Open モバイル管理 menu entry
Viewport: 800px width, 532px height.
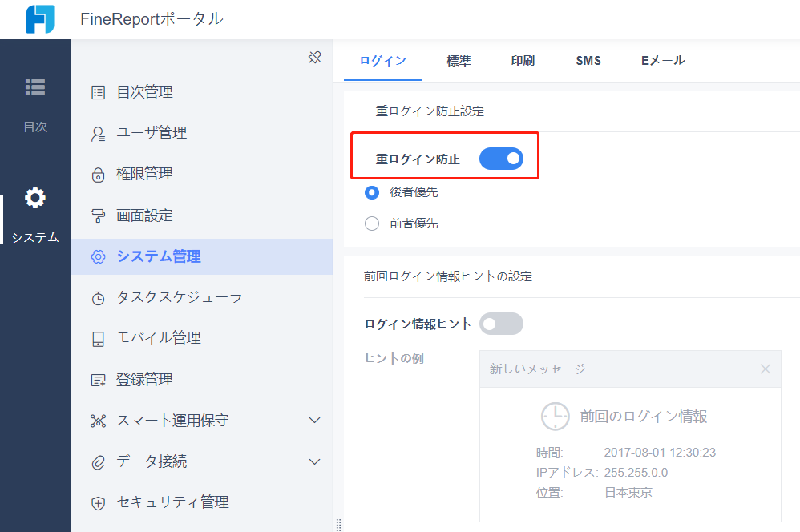point(201,338)
